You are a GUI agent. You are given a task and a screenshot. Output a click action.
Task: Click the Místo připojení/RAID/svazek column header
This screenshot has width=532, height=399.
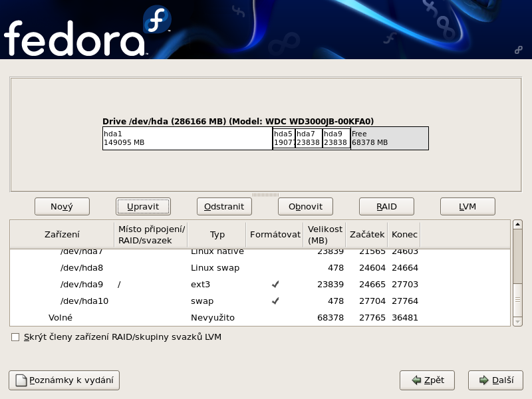pyautogui.click(x=151, y=235)
